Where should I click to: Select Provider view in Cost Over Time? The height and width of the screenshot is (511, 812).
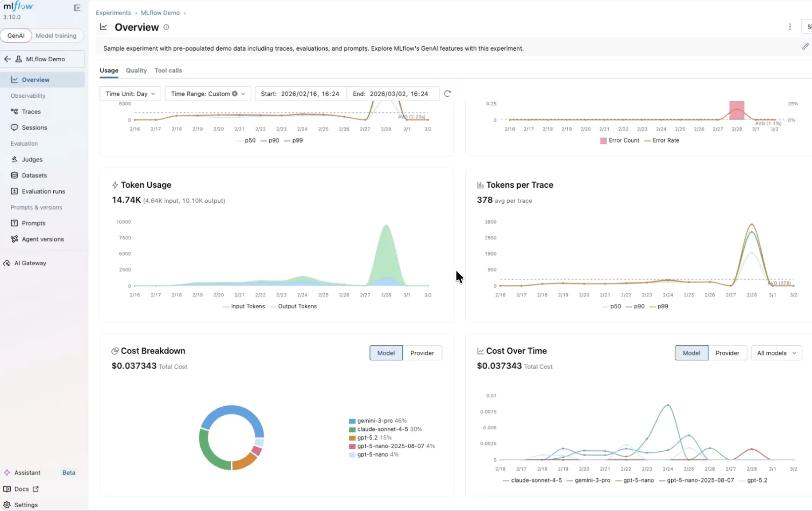[x=728, y=353]
